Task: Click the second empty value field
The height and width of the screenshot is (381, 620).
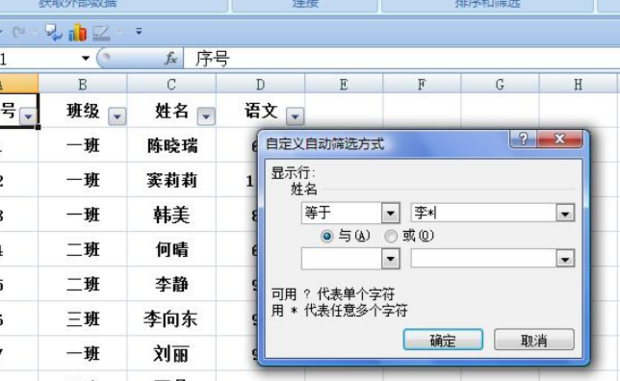Action: (484, 259)
